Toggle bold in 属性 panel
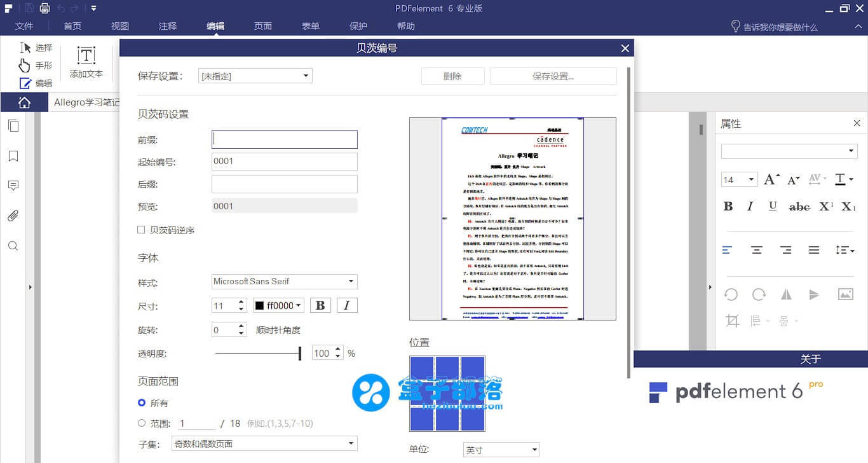 pos(728,206)
